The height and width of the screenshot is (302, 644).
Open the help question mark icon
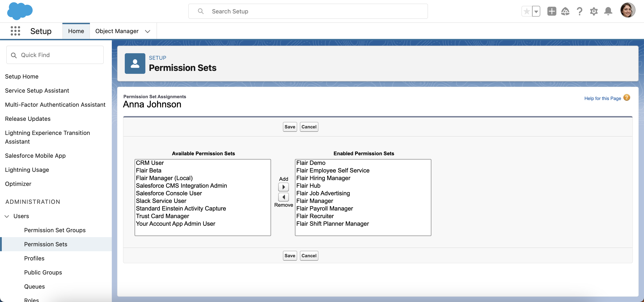(x=580, y=11)
